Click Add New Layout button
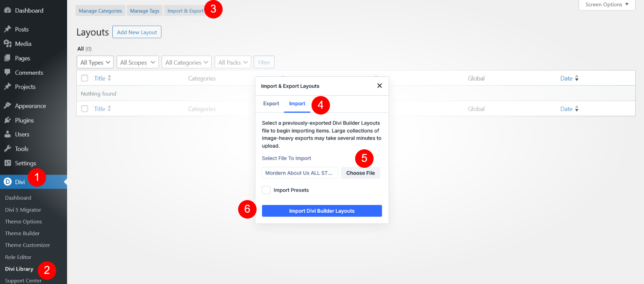 137,32
